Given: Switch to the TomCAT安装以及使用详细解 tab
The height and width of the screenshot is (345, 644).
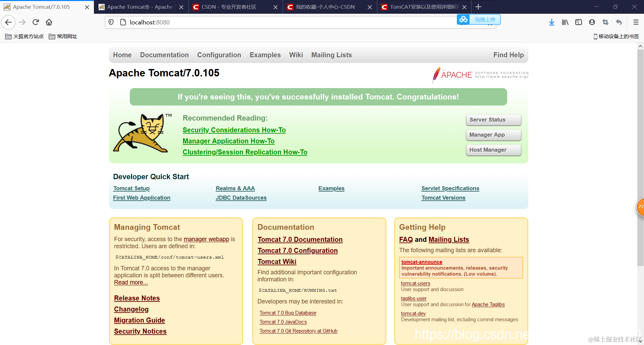Looking at the screenshot, I should tap(424, 7).
